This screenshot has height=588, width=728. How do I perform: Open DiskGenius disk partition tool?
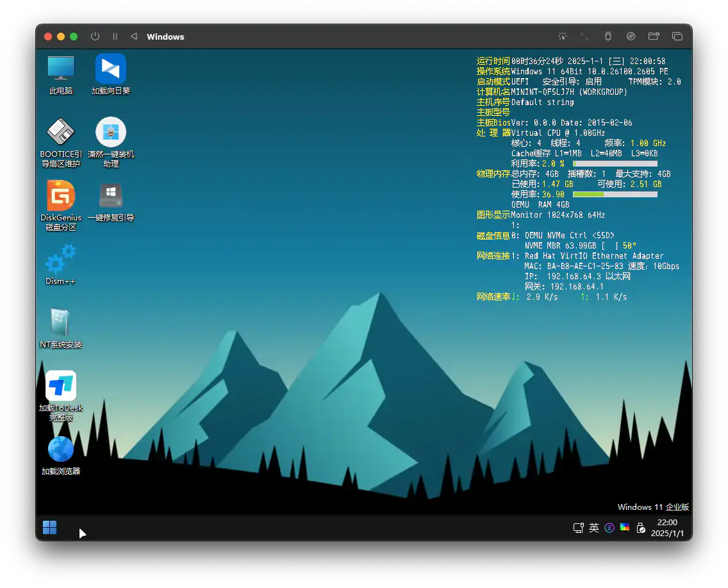[x=61, y=196]
